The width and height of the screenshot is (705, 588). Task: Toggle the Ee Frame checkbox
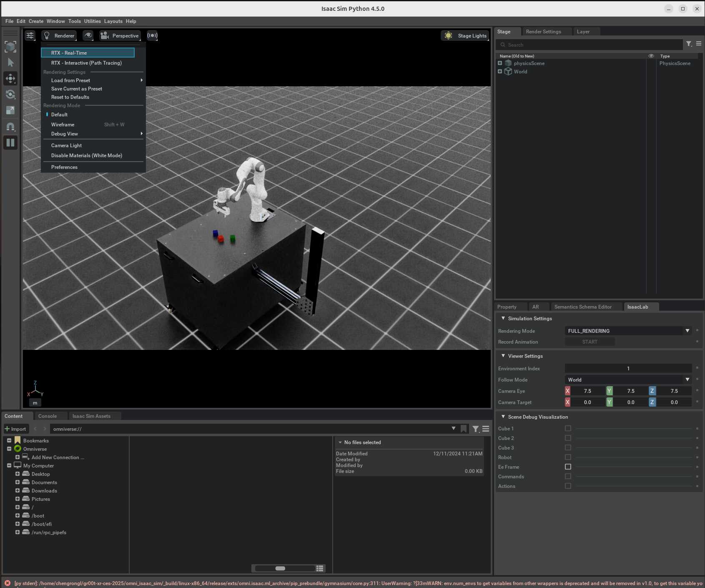pyautogui.click(x=568, y=467)
